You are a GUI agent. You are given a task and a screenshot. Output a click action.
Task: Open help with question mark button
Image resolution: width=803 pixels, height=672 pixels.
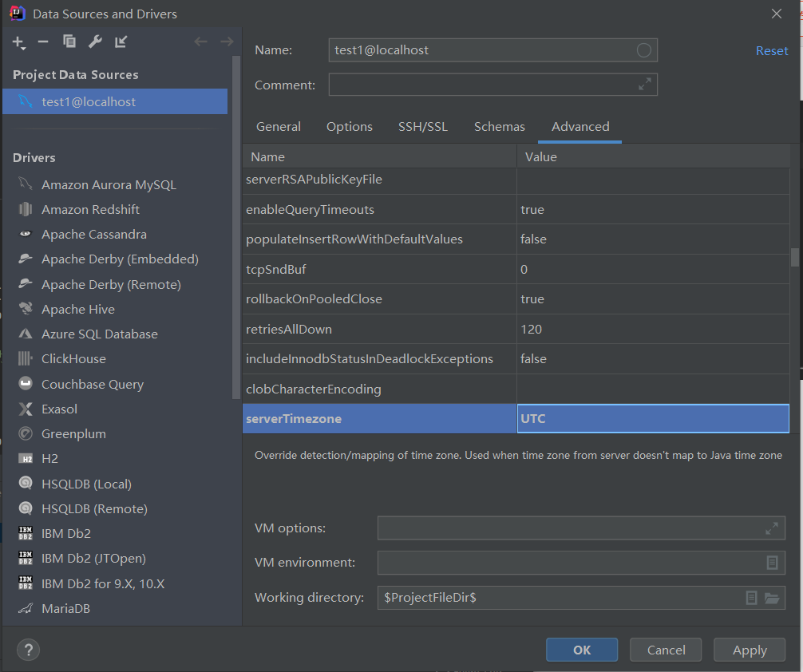(28, 650)
